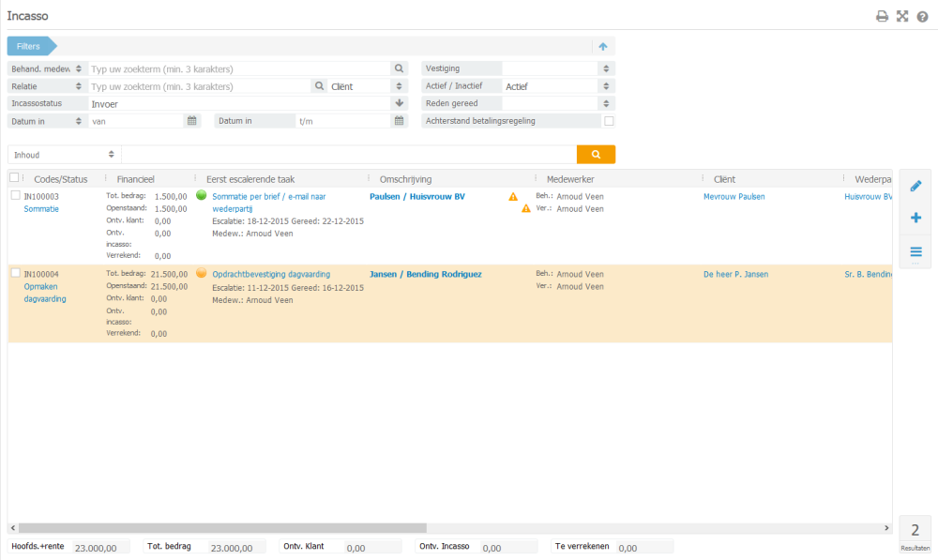The image size is (938, 560).
Task: Click the Inhoud search text box
Action: click(x=349, y=155)
